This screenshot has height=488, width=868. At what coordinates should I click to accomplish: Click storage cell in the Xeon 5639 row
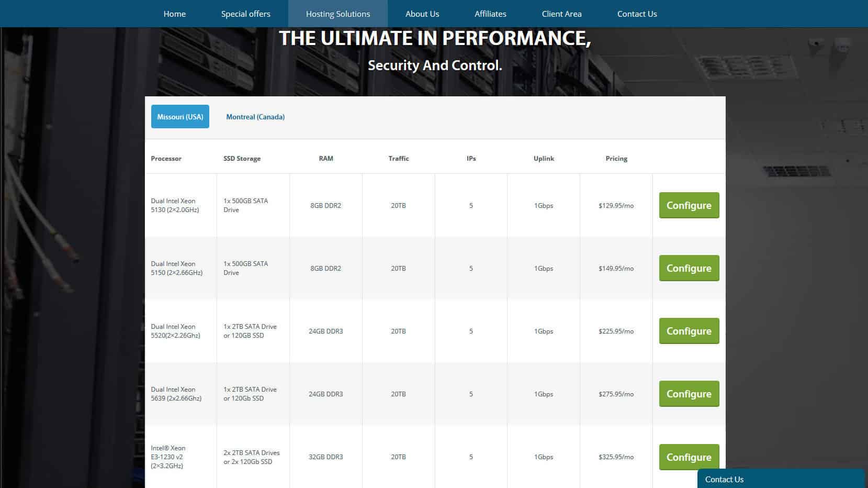tap(250, 394)
